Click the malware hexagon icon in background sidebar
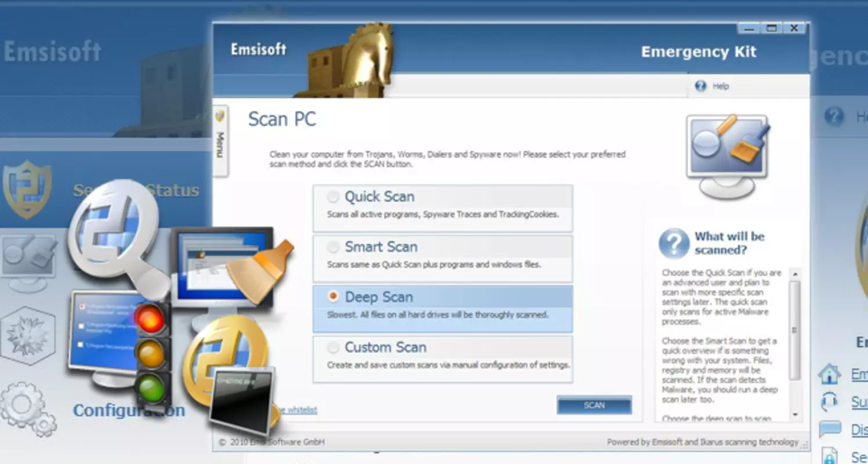The width and height of the screenshot is (868, 464). pyautogui.click(x=28, y=336)
